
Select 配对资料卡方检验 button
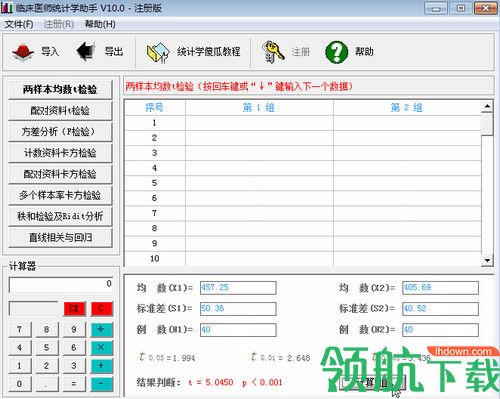pos(60,174)
